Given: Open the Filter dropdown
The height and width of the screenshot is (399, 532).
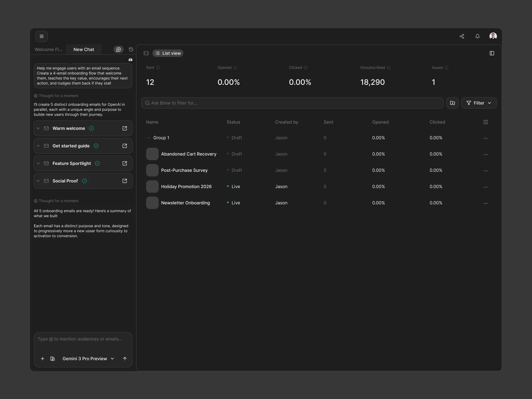Looking at the screenshot, I should (x=479, y=103).
